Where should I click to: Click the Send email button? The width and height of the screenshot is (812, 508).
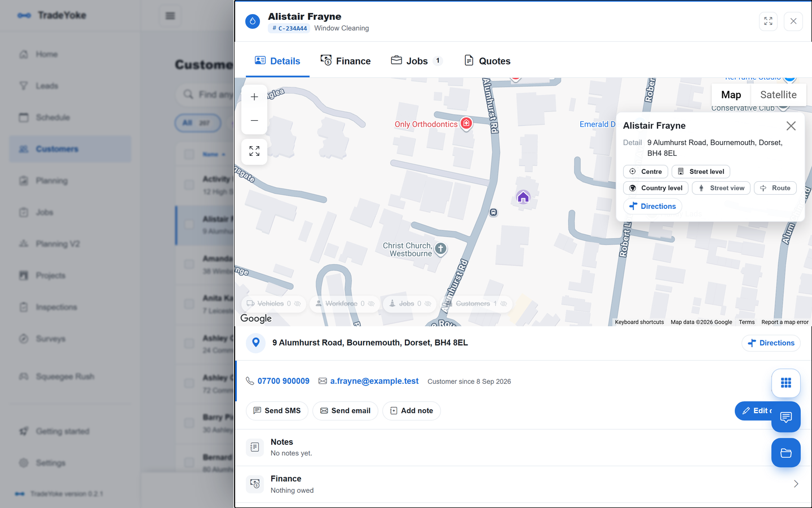(345, 411)
